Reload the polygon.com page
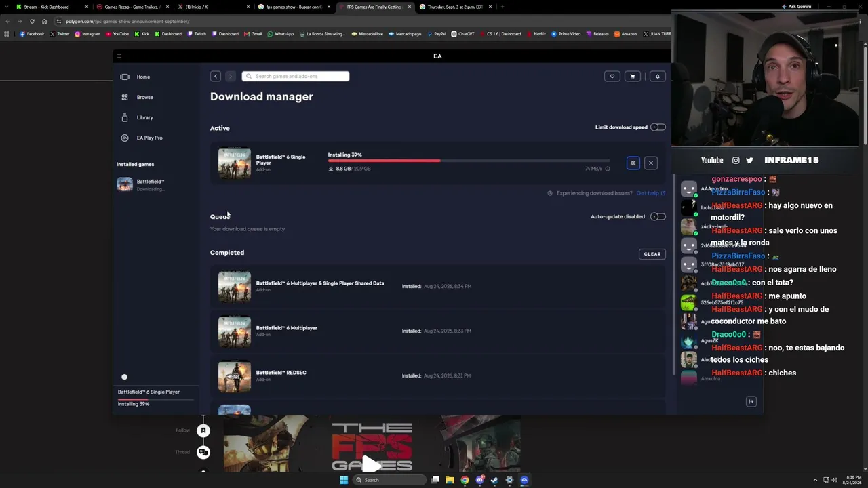868x488 pixels. (32, 21)
